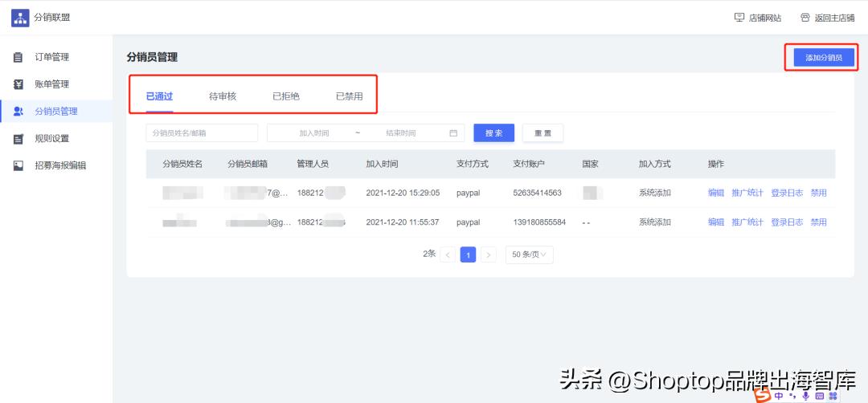Click 禁用 for the 11:55:37 row
Screen dimensions: 868x403
pos(819,222)
